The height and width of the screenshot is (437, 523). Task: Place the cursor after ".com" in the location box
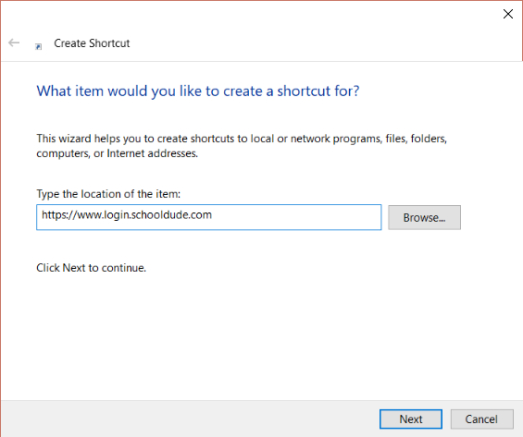tap(212, 215)
